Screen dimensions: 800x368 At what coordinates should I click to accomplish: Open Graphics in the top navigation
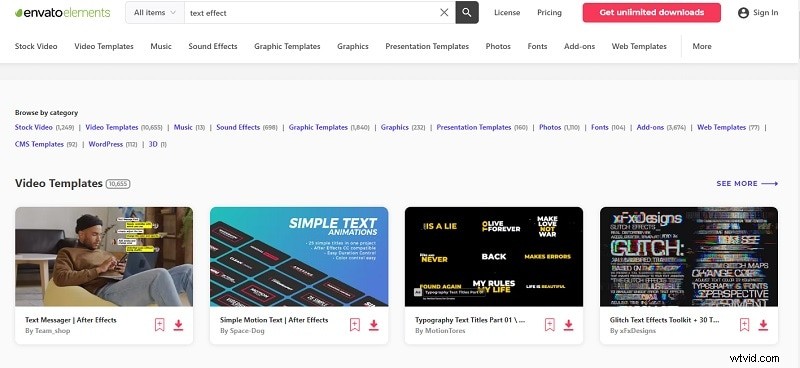point(353,46)
